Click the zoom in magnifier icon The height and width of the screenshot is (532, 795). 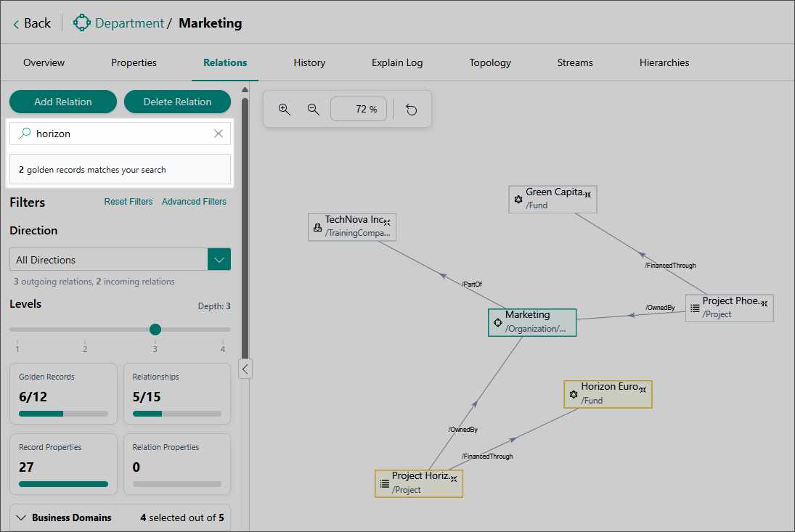tap(285, 109)
